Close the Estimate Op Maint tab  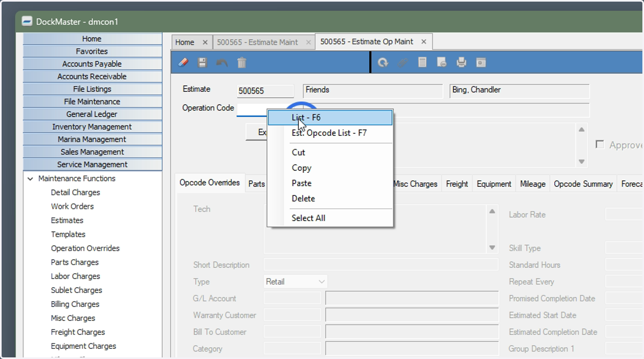(x=423, y=42)
